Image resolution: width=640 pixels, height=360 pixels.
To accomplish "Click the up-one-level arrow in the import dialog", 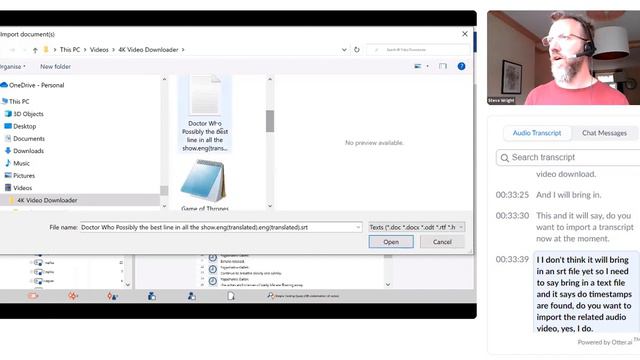I will coord(35,50).
